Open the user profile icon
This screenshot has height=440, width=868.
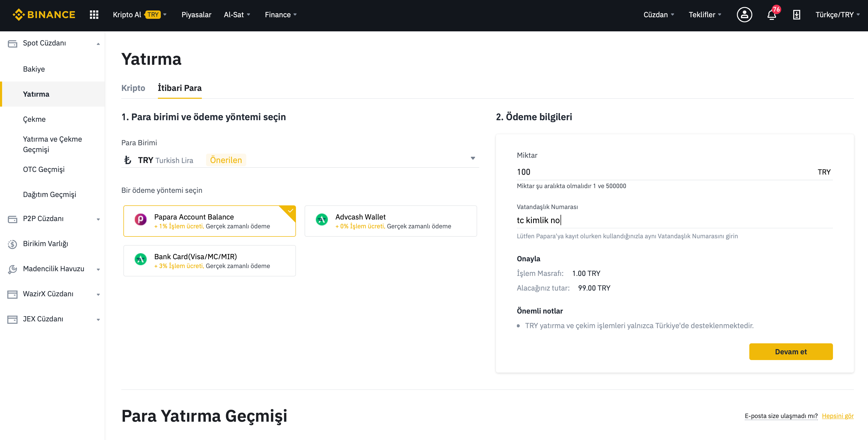click(744, 14)
